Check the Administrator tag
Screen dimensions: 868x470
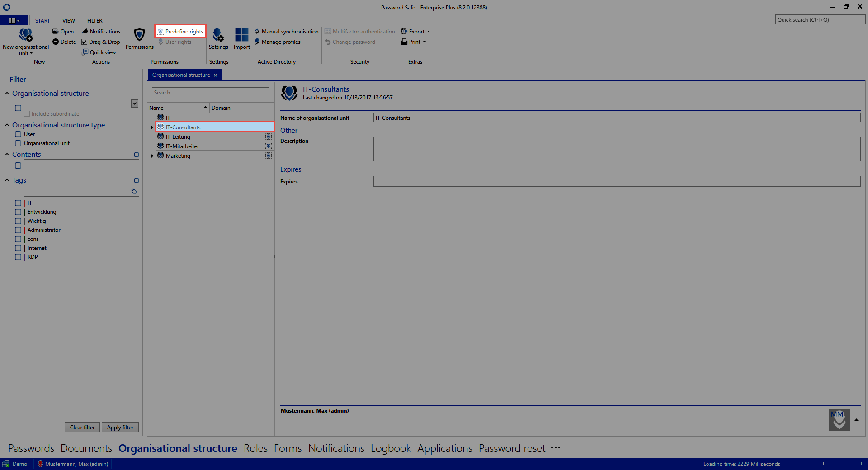point(18,230)
